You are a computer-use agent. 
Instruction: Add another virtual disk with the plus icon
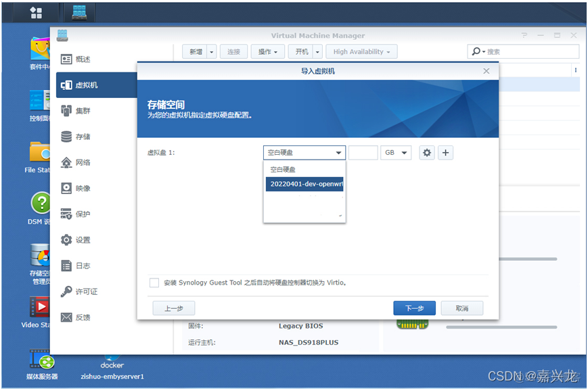pyautogui.click(x=445, y=152)
